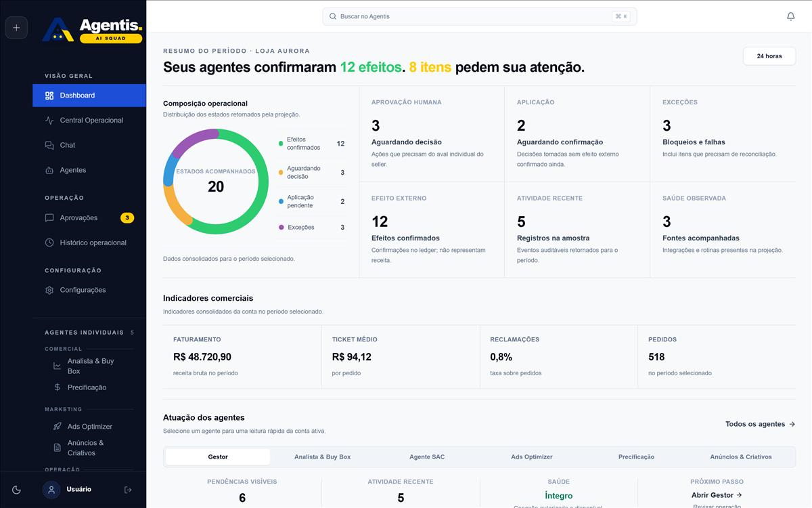Click the Aguardando decisão legend row
This screenshot has width=812, height=508.
pos(311,173)
